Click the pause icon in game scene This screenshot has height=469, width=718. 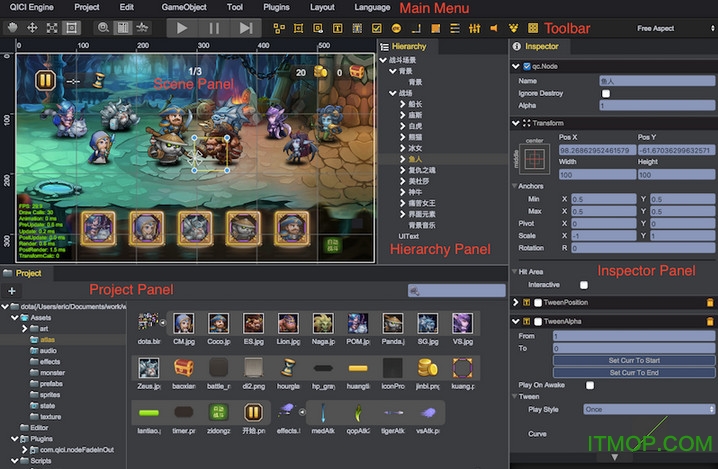coord(45,81)
